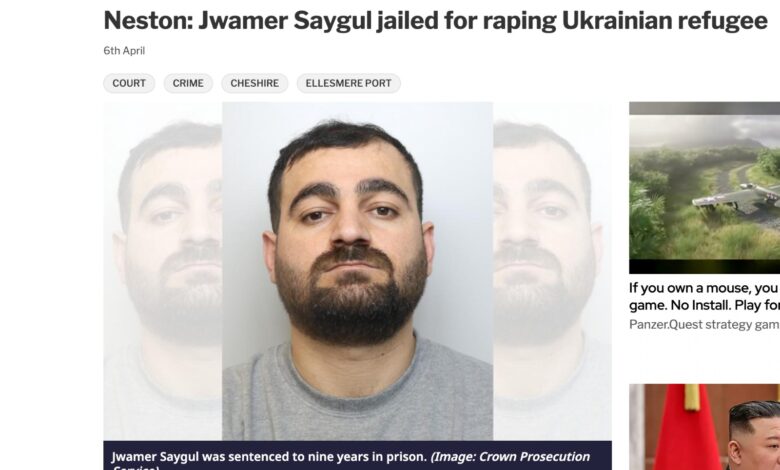This screenshot has width=780, height=470.
Task: Open the jungle airplane game advert image
Action: pyautogui.click(x=704, y=188)
